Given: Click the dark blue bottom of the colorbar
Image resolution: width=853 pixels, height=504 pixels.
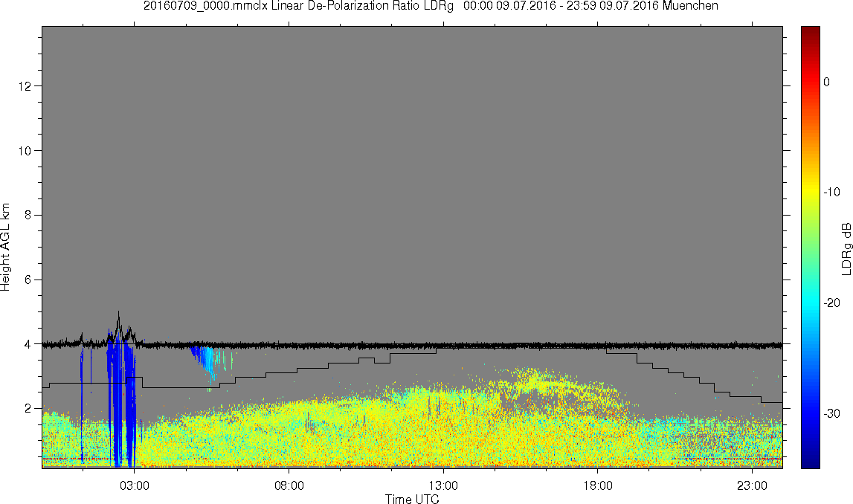Looking at the screenshot, I should tap(810, 461).
